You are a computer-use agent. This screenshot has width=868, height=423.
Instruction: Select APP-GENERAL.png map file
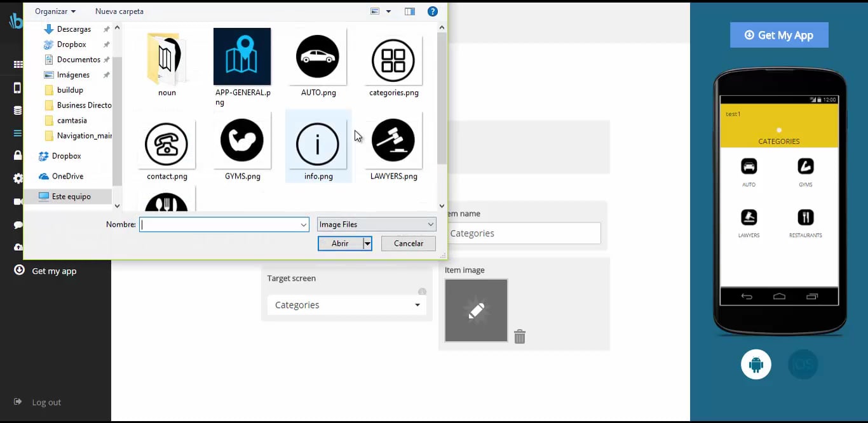tap(242, 67)
